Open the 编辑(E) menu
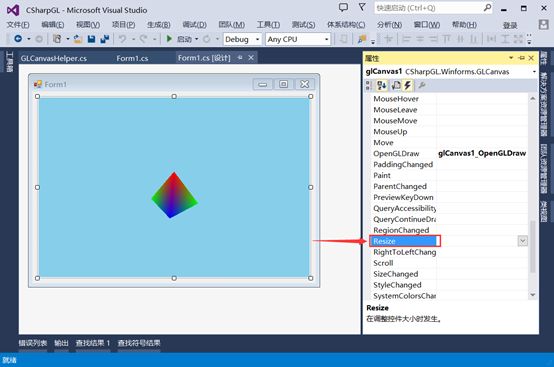 coord(53,25)
